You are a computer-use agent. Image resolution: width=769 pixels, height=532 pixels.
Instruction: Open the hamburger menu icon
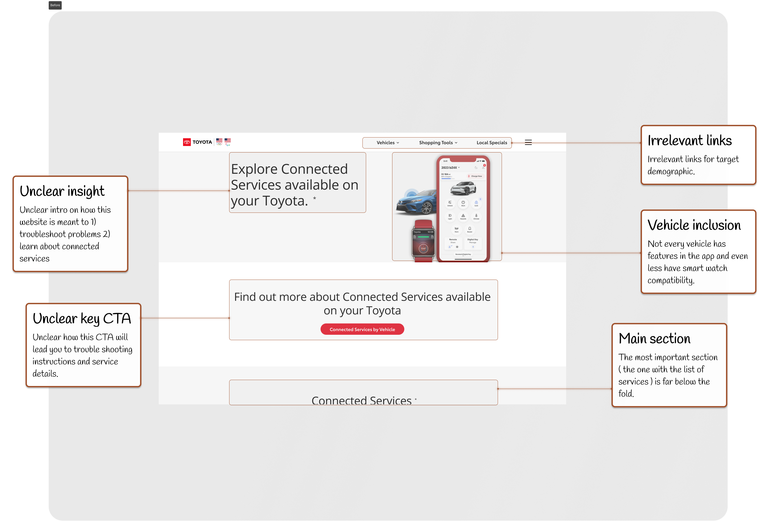click(x=528, y=142)
